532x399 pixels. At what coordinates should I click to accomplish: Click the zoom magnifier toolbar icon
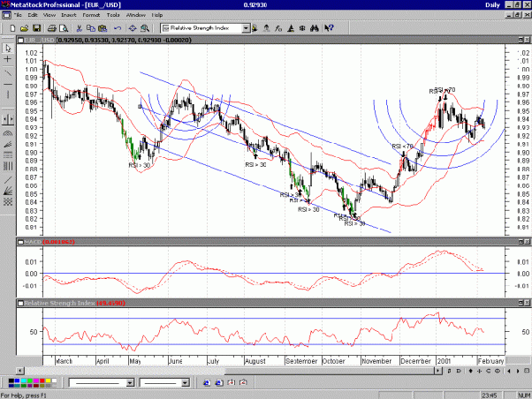pyautogui.click(x=145, y=28)
